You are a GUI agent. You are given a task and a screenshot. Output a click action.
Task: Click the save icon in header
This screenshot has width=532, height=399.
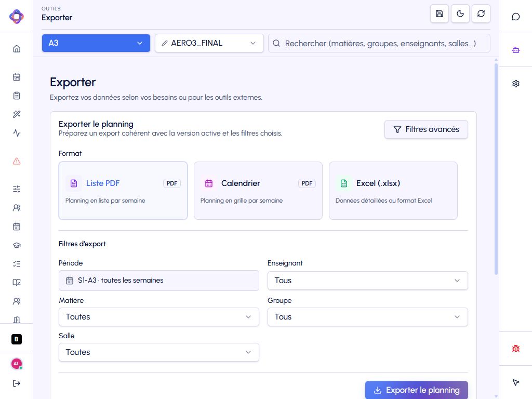(440, 14)
